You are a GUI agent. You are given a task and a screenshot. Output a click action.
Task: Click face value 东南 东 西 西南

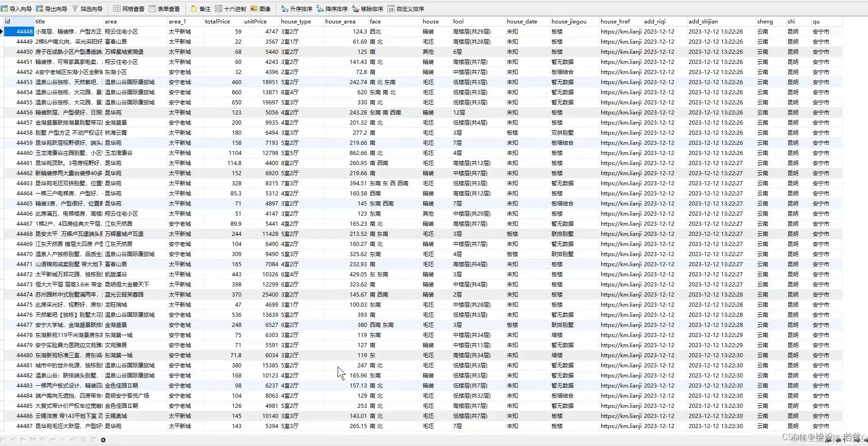coord(395,183)
